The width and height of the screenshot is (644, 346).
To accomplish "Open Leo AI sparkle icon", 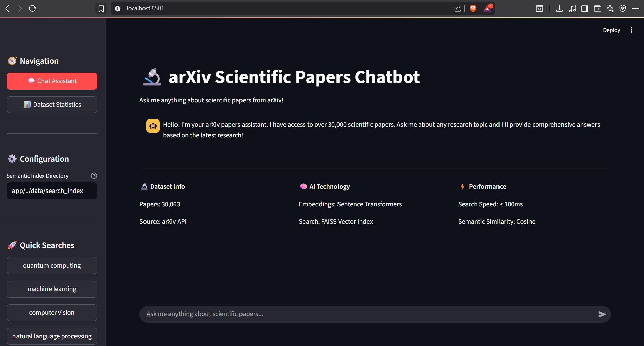I will coord(610,9).
